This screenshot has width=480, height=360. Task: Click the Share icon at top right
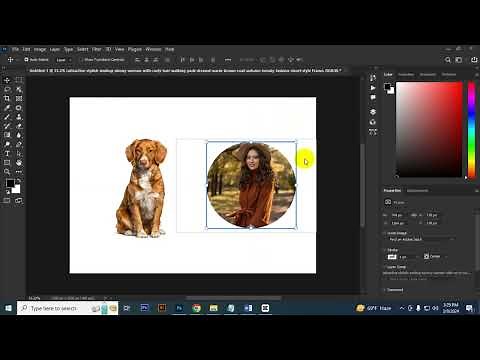click(474, 60)
